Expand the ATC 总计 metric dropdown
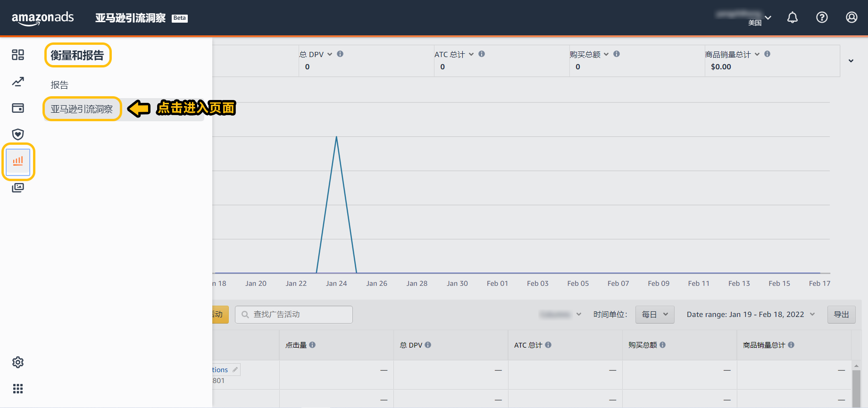The image size is (868, 408). (x=471, y=54)
